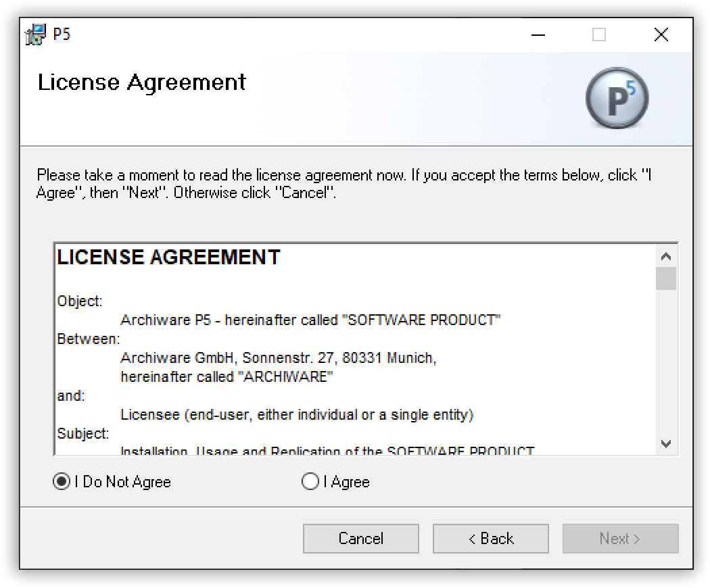Click the "P5" title bar text

coord(62,34)
